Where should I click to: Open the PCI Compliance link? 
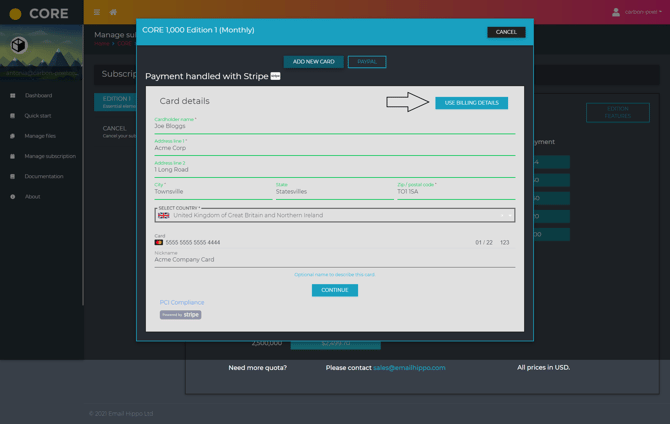(182, 302)
